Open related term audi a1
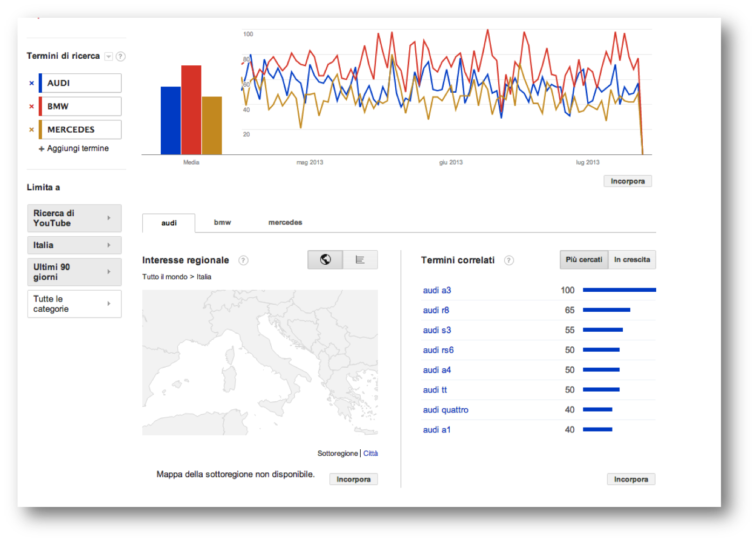This screenshot has height=542, width=756. point(437,430)
